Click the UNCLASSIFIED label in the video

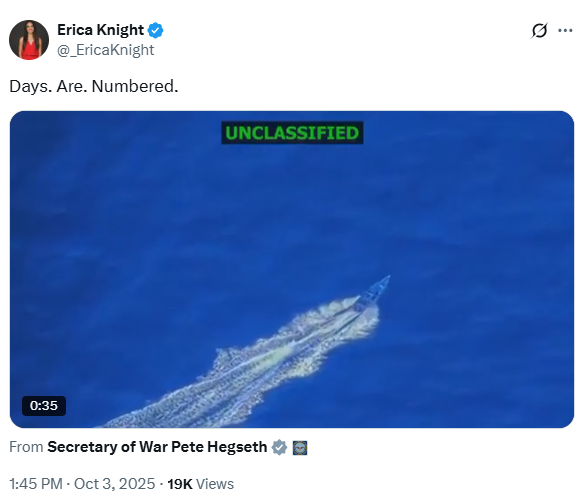pos(292,133)
